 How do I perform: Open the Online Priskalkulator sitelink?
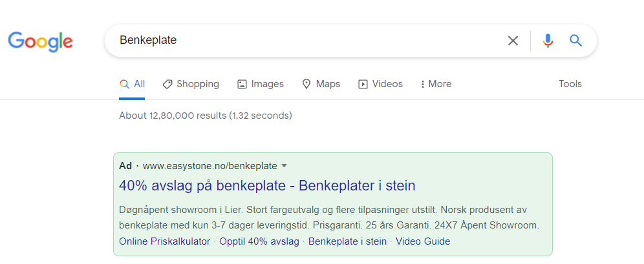[165, 241]
